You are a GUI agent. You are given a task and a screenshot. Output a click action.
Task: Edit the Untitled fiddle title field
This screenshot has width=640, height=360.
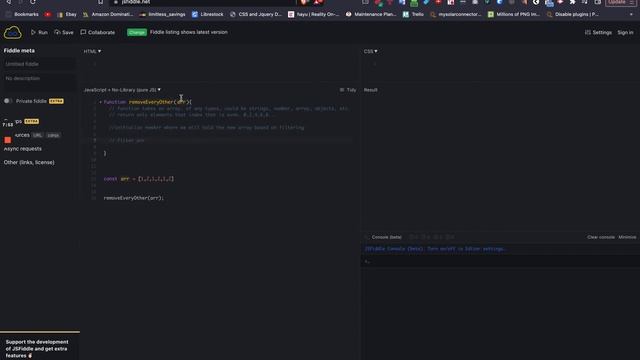click(x=39, y=64)
